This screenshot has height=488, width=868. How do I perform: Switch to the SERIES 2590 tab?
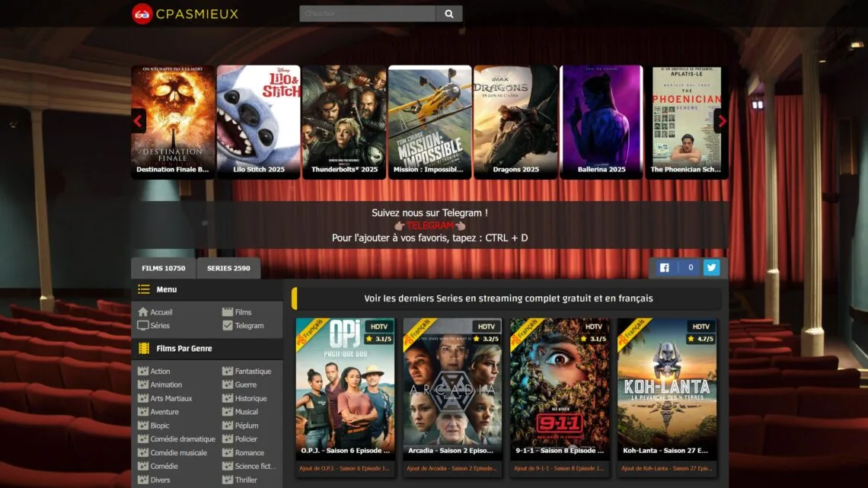coord(229,268)
